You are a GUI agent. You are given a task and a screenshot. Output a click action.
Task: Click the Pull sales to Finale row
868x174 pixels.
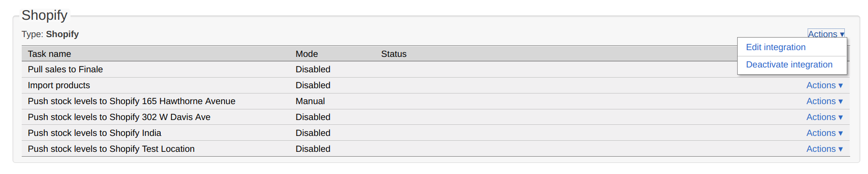click(x=435, y=69)
